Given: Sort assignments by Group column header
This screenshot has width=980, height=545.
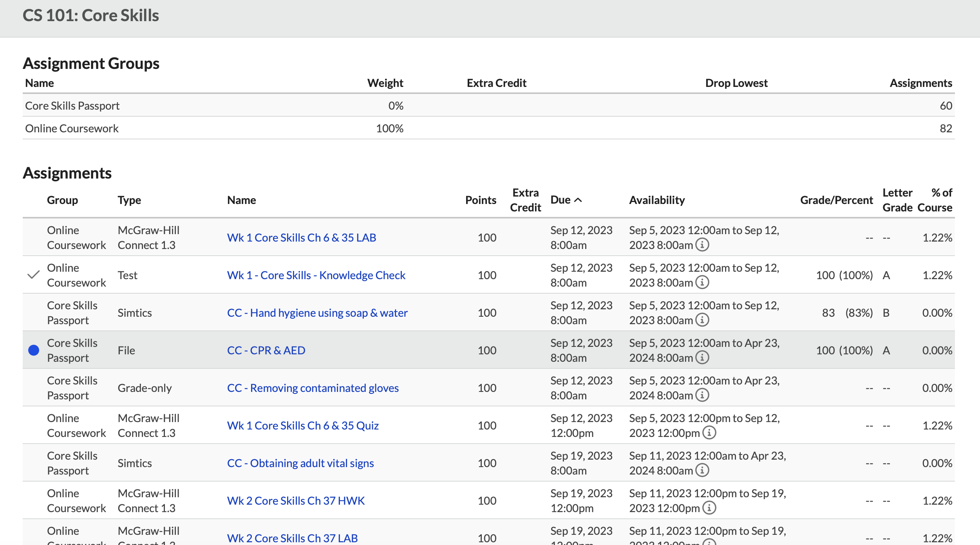Looking at the screenshot, I should [x=62, y=200].
